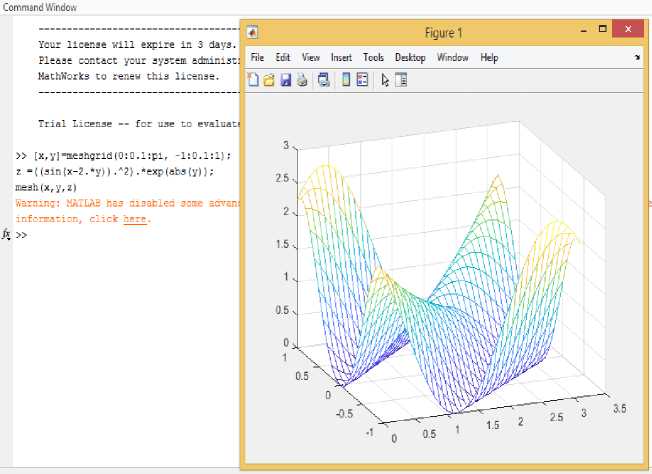Insert a colorbar using the toolbar icon

point(346,80)
